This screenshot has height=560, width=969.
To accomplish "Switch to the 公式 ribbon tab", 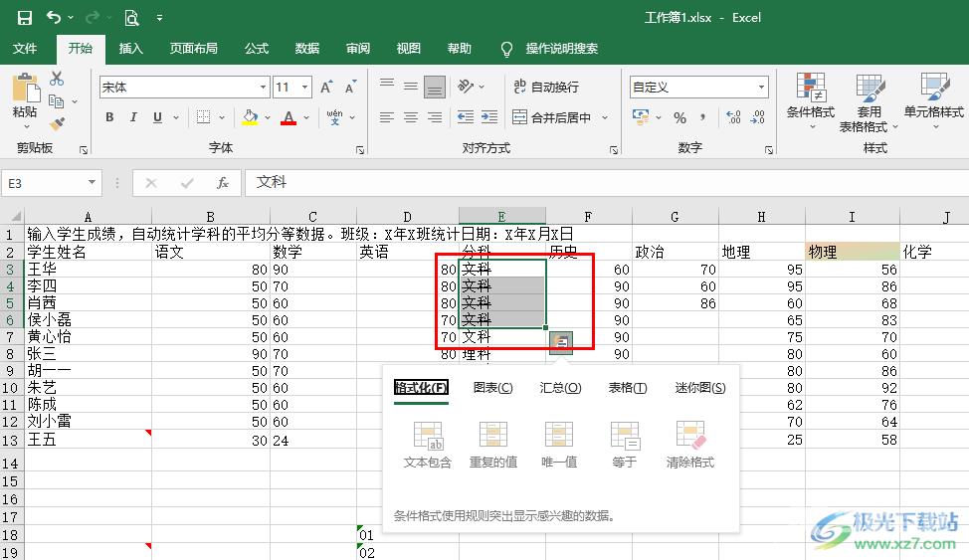I will 257,48.
